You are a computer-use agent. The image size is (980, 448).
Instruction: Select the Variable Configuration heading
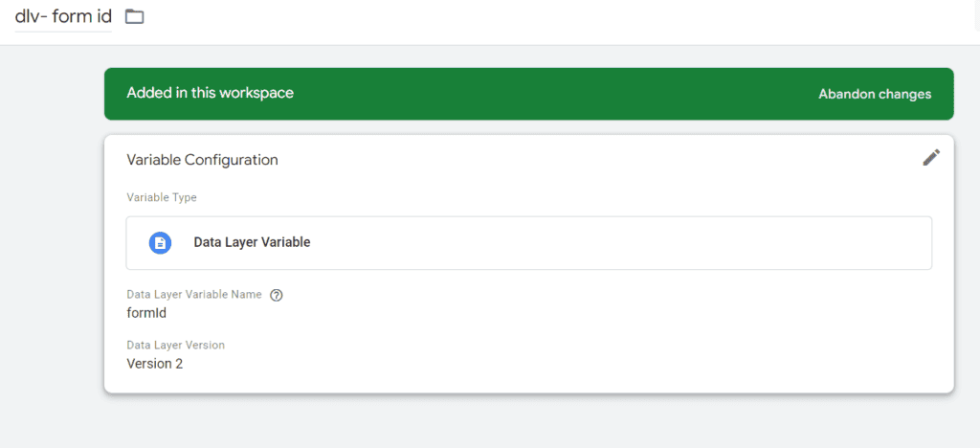(x=202, y=160)
